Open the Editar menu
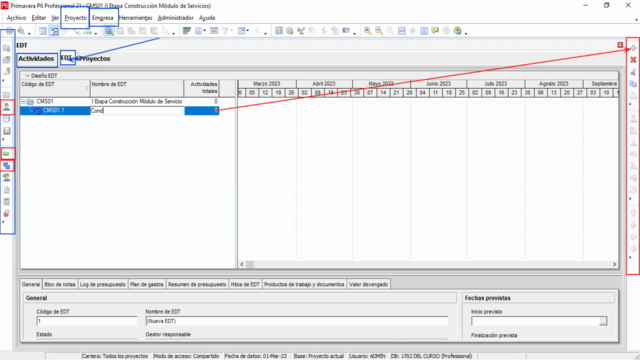 [x=39, y=18]
